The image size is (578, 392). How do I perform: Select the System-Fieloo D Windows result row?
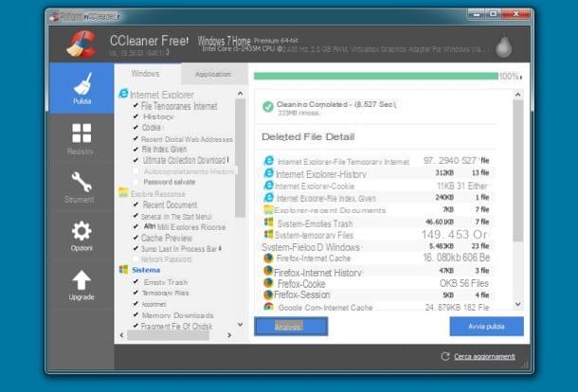(x=377, y=246)
